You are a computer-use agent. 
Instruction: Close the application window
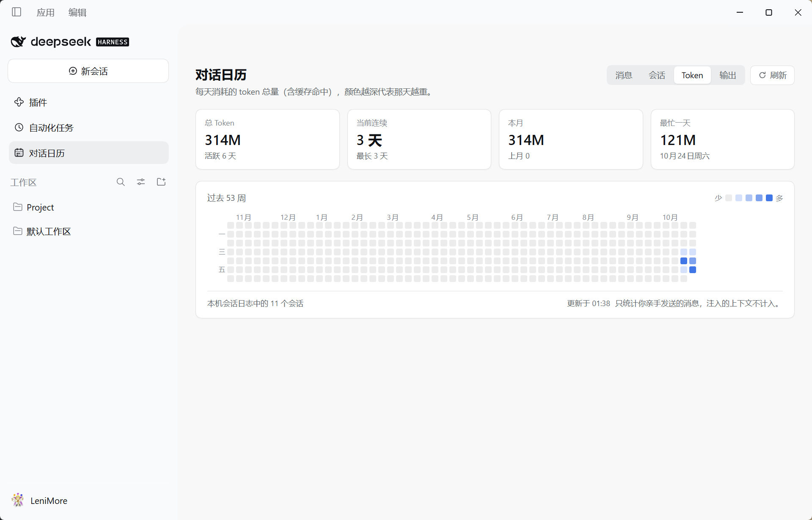point(798,12)
